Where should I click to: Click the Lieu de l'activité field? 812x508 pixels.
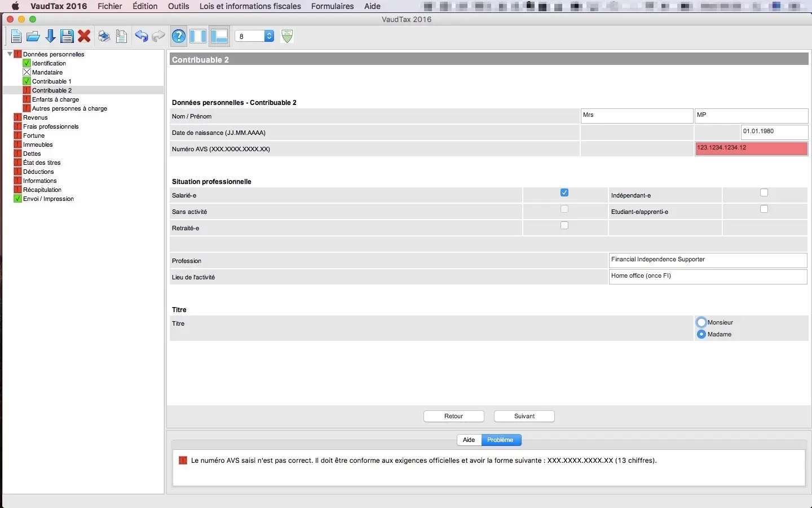708,277
